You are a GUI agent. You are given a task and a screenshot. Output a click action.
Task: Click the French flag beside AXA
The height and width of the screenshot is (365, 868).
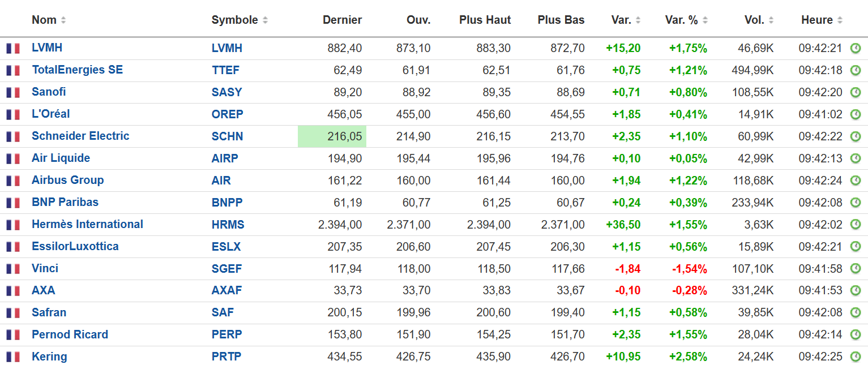13,291
